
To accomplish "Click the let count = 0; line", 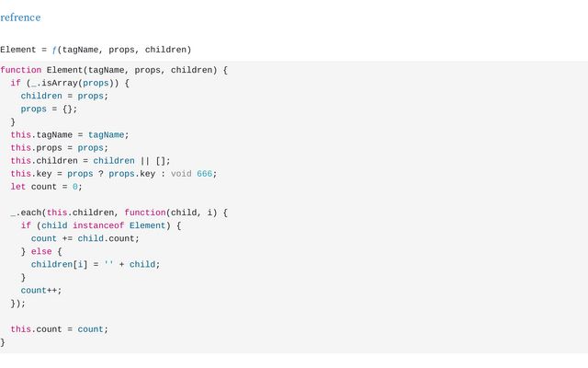I will click(x=46, y=187).
